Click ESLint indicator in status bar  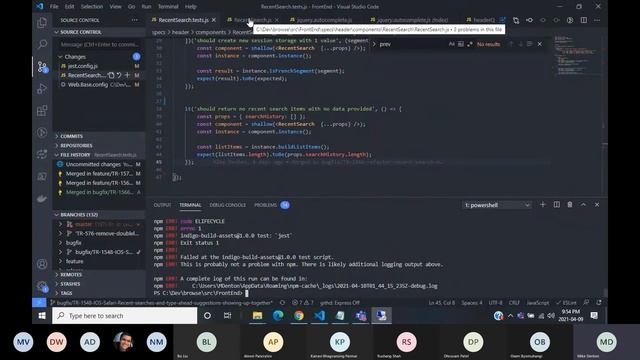coord(567,302)
